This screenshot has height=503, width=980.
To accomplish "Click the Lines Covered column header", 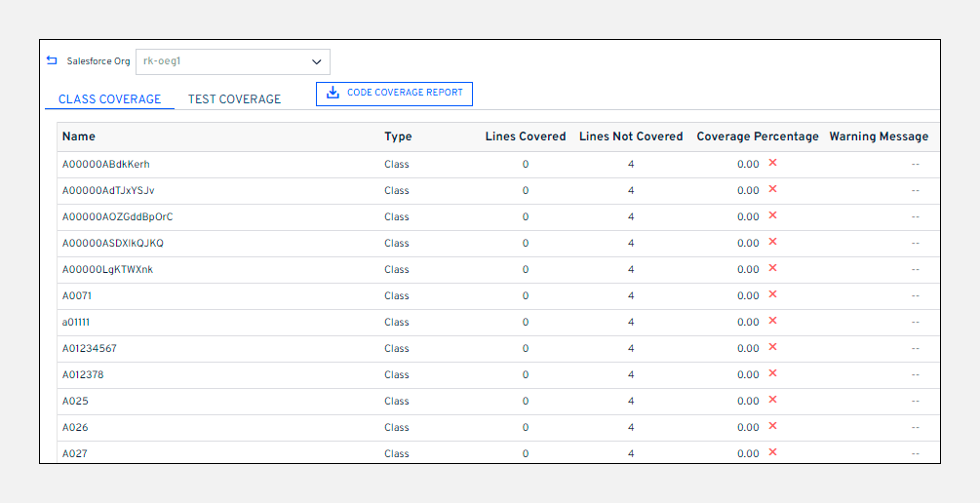I will [x=525, y=136].
